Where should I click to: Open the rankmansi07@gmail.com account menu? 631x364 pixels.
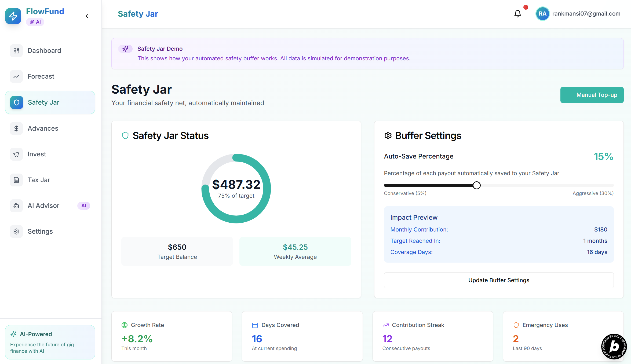[586, 14]
